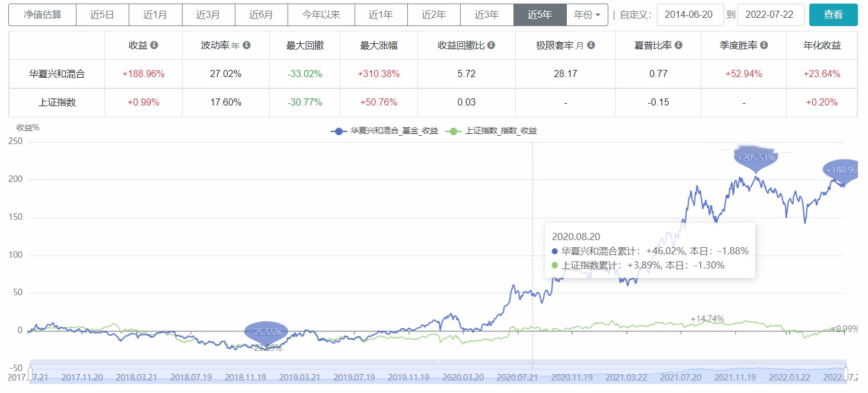Open the 近3年 performance tab

[x=487, y=14]
